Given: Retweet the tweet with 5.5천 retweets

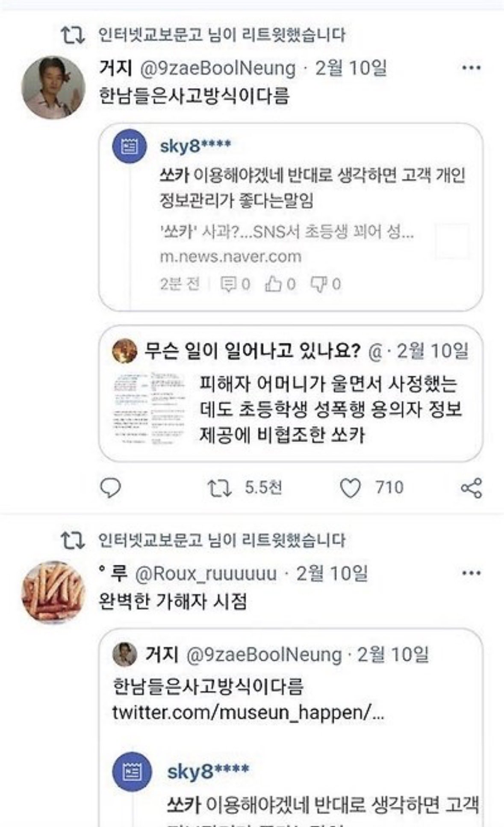Looking at the screenshot, I should (219, 488).
